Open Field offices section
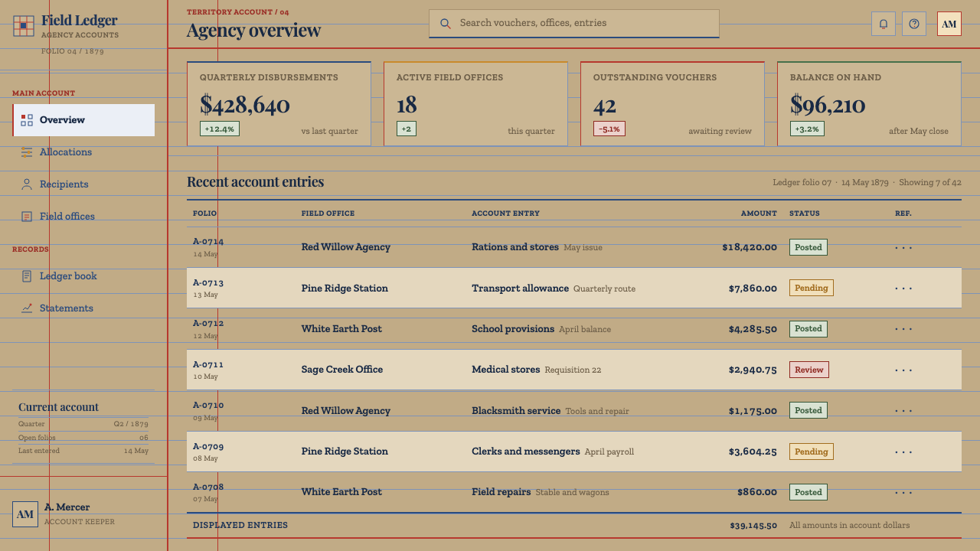 tap(83, 217)
